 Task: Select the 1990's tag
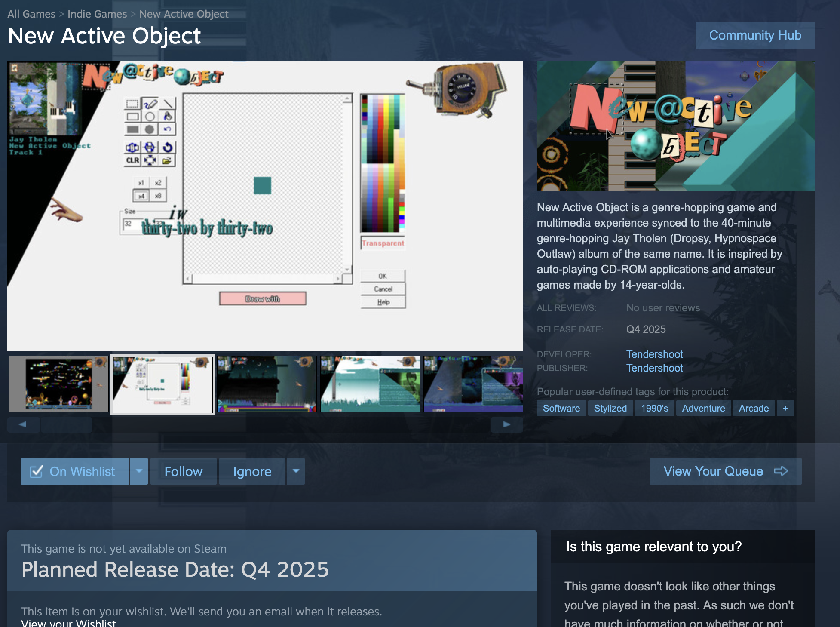pyautogui.click(x=655, y=408)
